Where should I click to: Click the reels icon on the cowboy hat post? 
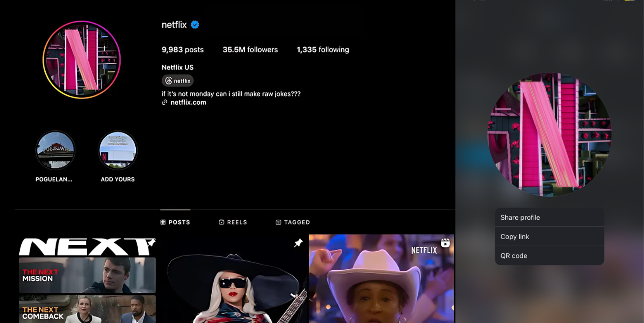(x=445, y=243)
